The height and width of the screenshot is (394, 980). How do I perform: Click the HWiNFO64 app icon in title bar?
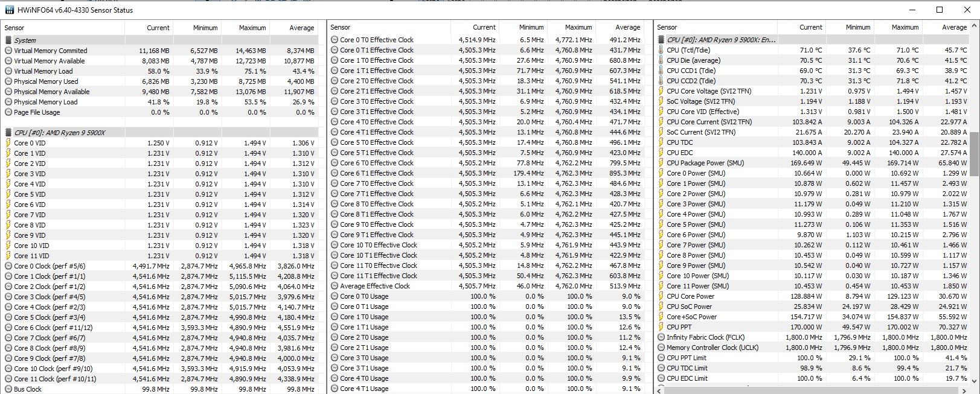click(9, 10)
